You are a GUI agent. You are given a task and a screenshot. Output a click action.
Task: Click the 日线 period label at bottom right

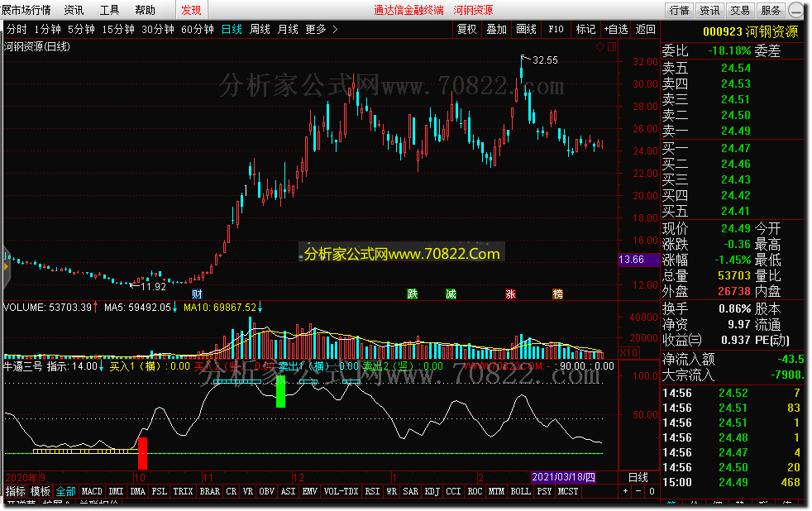coord(638,477)
